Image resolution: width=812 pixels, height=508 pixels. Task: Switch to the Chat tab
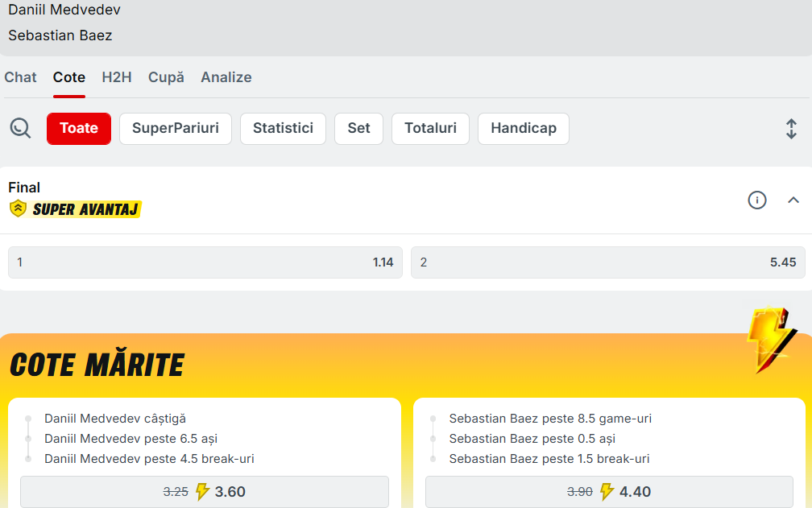(20, 77)
